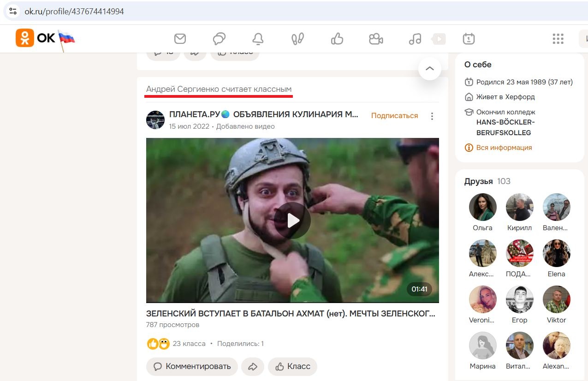Open the video title ЗЕЛЕНСКИЙ ВСТУПАЕТ В БАТАЛЬОН
Screen dimensions: 588x381
click(x=291, y=314)
